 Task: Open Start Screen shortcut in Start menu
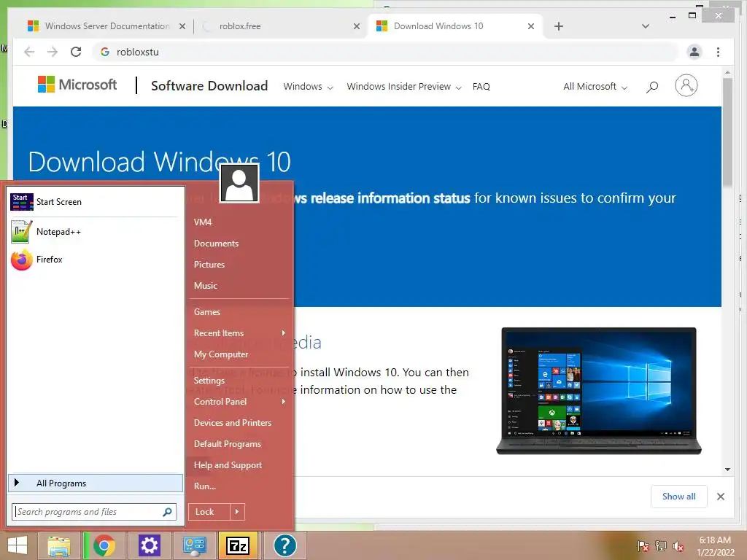pyautogui.click(x=94, y=202)
